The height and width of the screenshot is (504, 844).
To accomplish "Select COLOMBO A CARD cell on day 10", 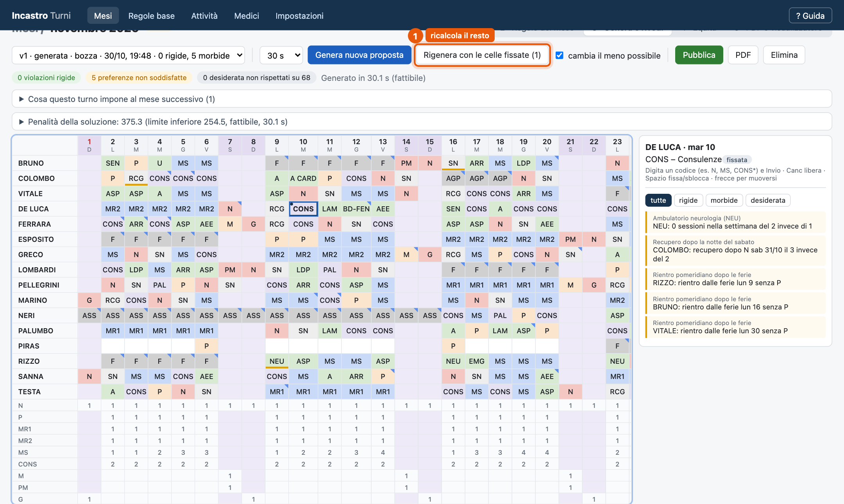I will [303, 178].
